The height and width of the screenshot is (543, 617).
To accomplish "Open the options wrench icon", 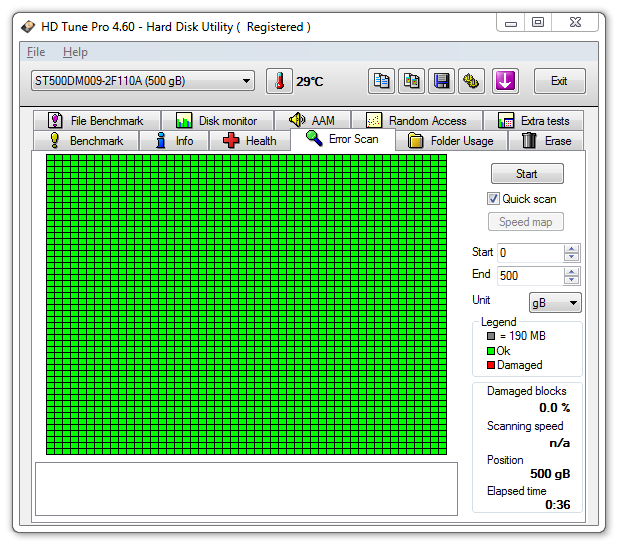I will pyautogui.click(x=471, y=81).
